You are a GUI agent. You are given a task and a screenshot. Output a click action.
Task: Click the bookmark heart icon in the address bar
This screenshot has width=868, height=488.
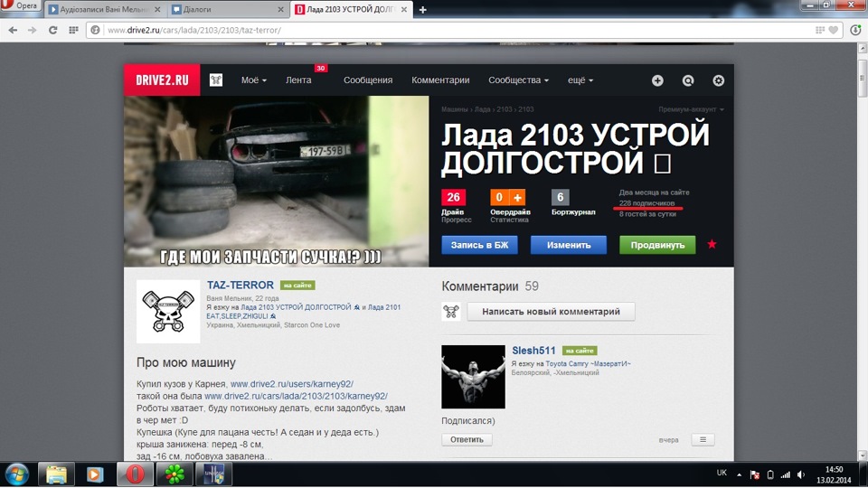(x=833, y=30)
